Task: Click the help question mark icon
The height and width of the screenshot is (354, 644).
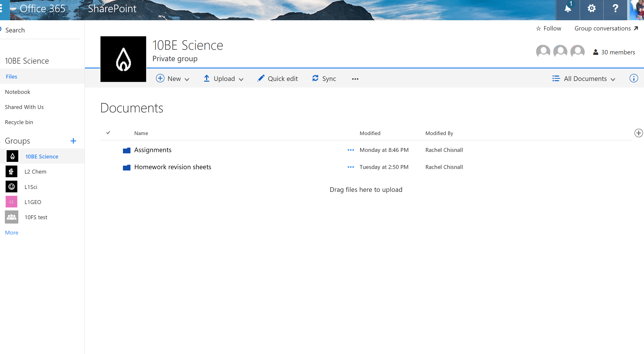Action: (x=615, y=9)
